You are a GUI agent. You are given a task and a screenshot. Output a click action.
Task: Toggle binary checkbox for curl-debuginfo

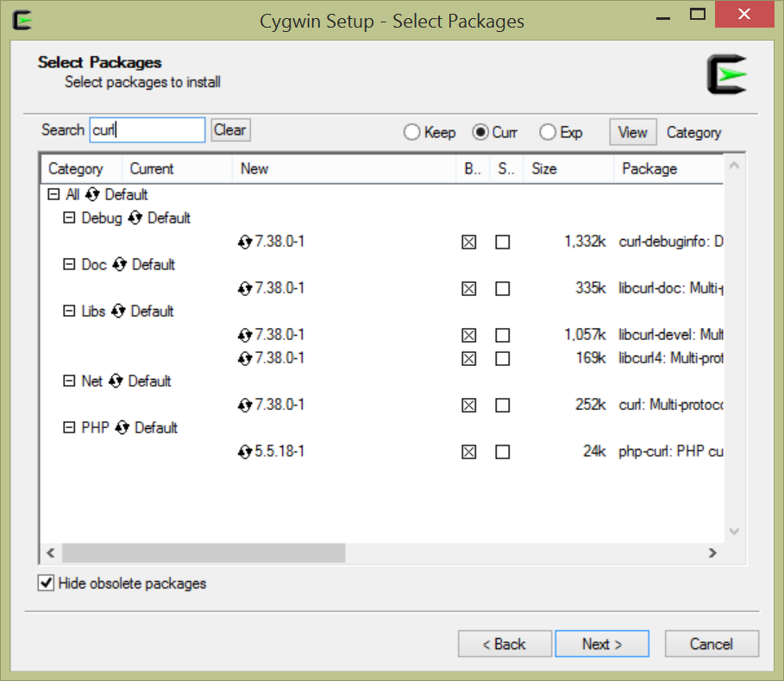pyautogui.click(x=468, y=243)
